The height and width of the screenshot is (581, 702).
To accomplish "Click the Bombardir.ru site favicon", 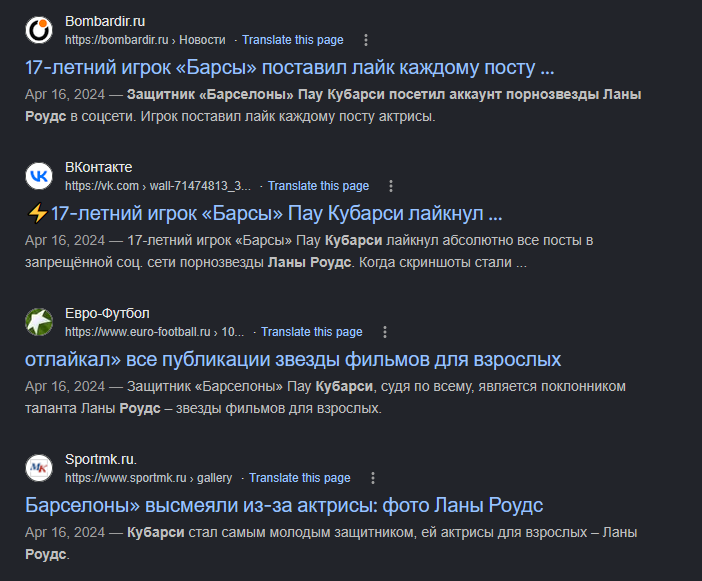I will (39, 30).
